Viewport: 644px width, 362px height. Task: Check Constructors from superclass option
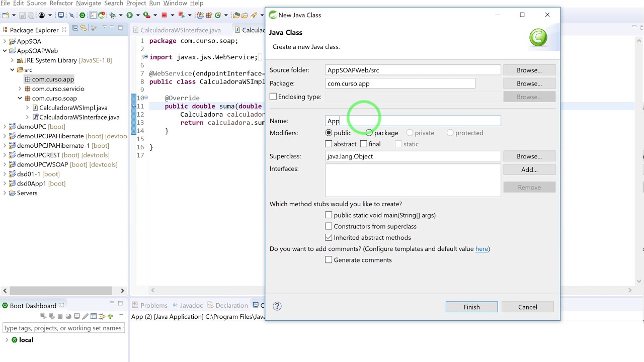pos(329,226)
